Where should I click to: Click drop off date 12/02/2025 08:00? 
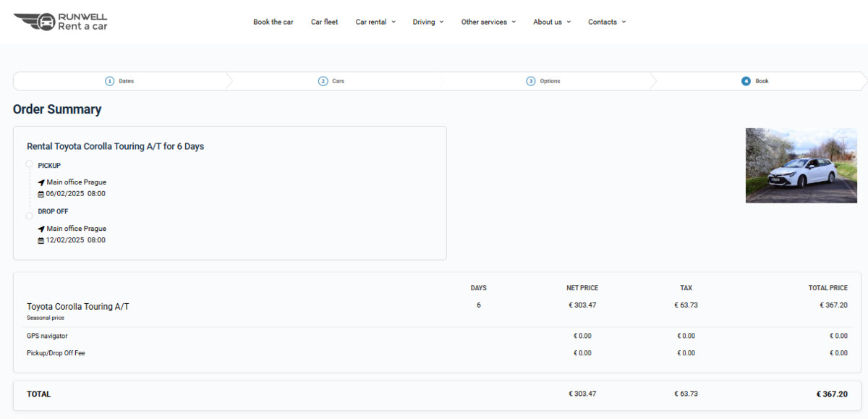pyautogui.click(x=76, y=240)
